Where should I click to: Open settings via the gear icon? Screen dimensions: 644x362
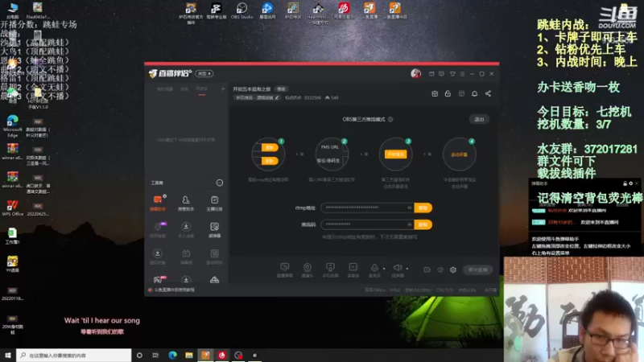point(453,269)
